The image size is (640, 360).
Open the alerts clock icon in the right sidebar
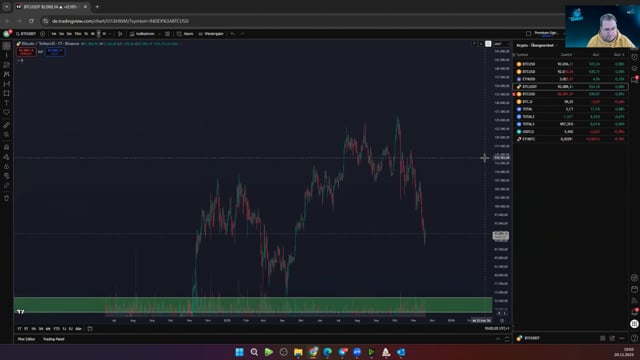tap(634, 57)
